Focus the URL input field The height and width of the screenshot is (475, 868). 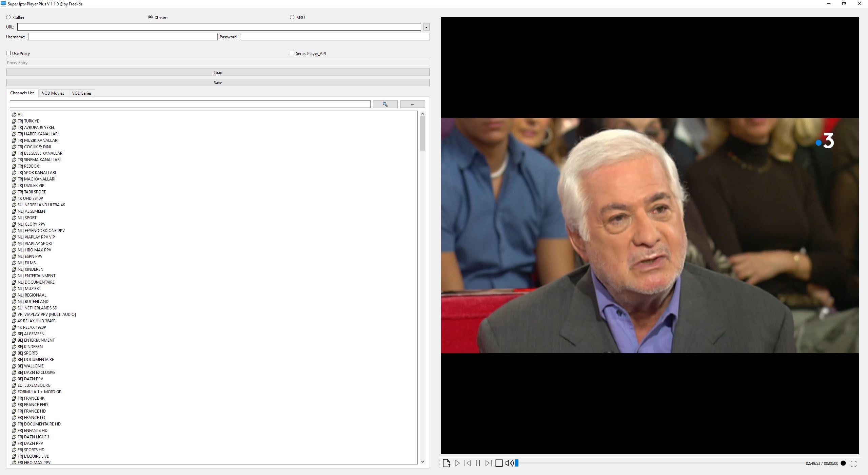tap(219, 27)
